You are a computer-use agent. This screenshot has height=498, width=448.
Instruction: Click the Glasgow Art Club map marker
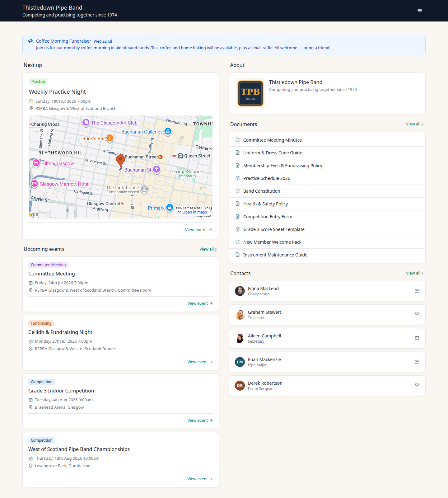pyautogui.click(x=86, y=123)
